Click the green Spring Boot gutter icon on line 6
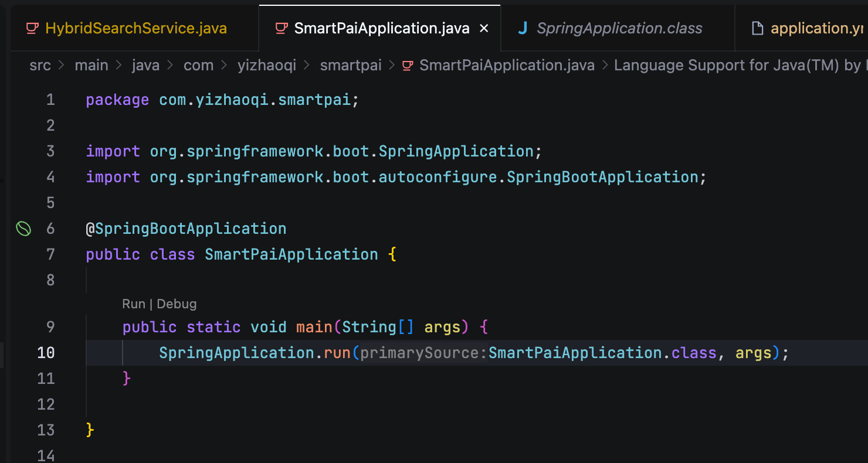This screenshot has width=868, height=463. pos(23,229)
